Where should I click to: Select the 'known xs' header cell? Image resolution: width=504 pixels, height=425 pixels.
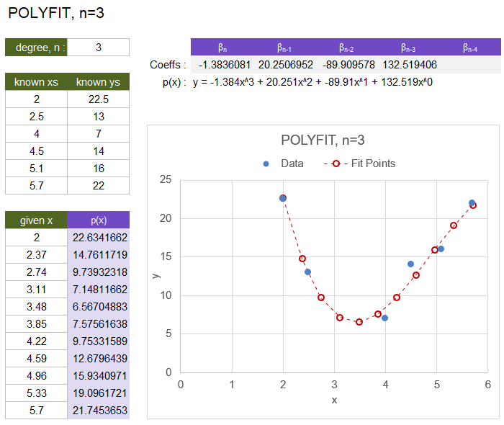pyautogui.click(x=36, y=82)
